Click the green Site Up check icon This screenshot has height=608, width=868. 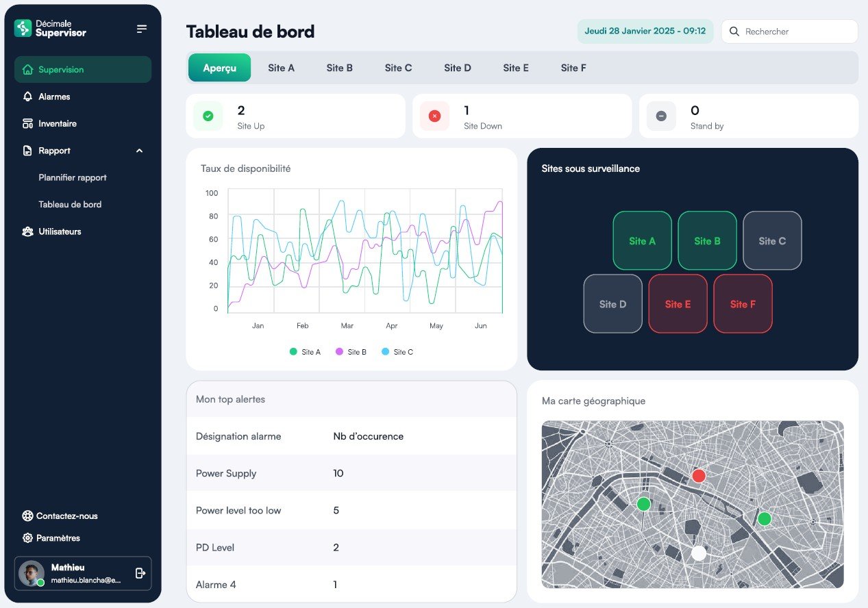(208, 116)
